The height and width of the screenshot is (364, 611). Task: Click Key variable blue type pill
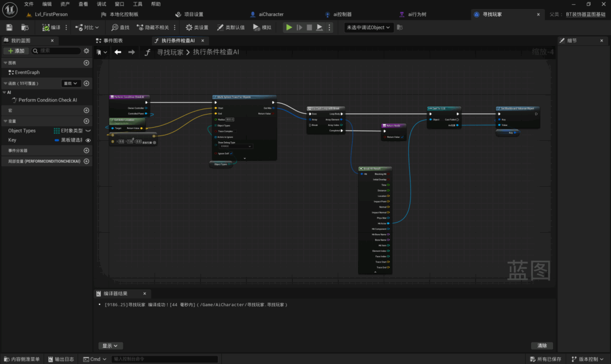pyautogui.click(x=57, y=140)
